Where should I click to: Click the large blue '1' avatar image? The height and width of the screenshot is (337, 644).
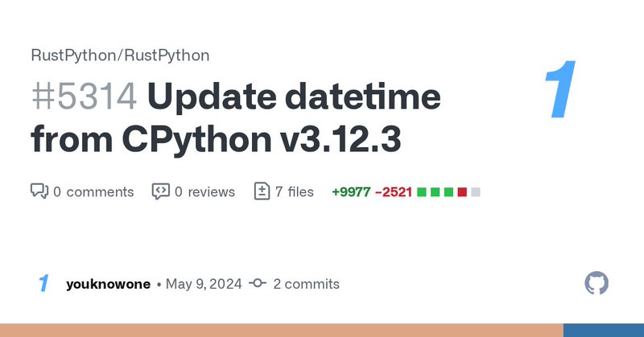(x=560, y=89)
